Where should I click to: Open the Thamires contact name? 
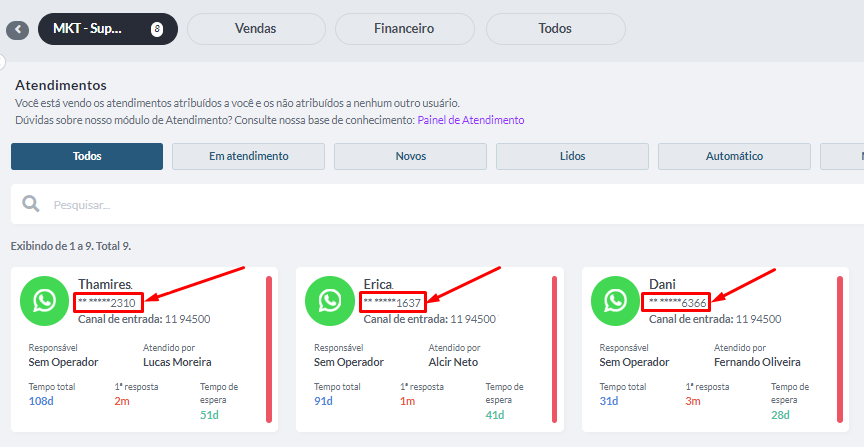click(105, 284)
